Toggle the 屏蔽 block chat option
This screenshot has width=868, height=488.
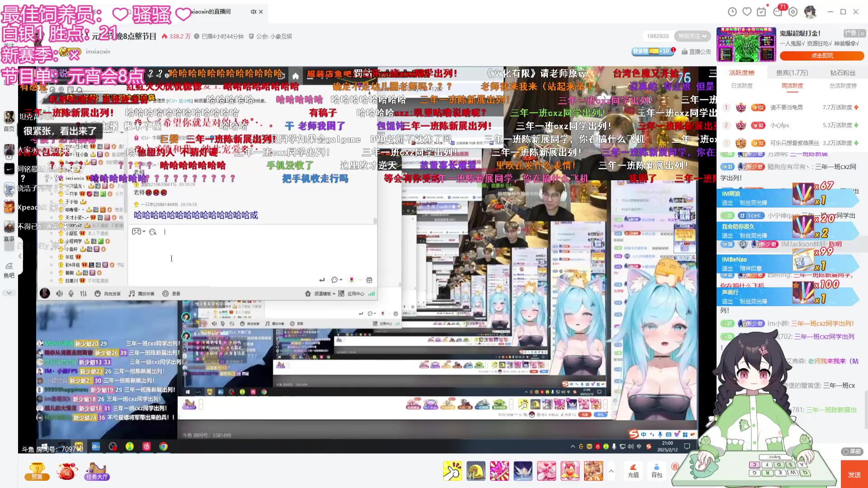click(852, 451)
